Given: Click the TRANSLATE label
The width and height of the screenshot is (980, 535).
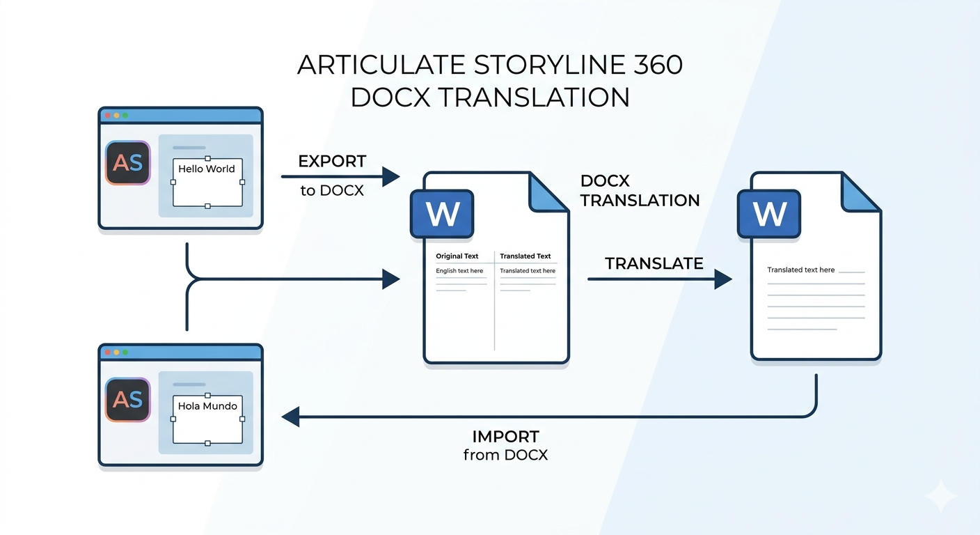Looking at the screenshot, I should [654, 263].
